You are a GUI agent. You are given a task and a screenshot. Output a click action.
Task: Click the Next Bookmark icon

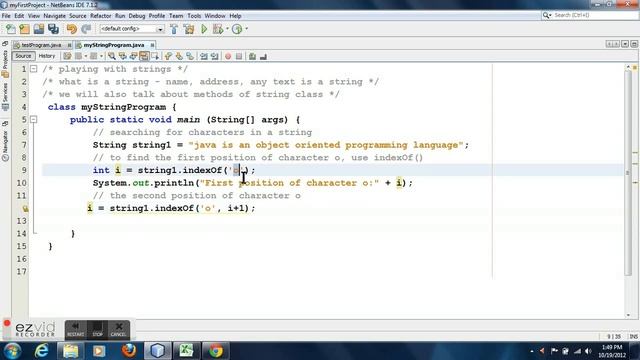click(x=179, y=56)
